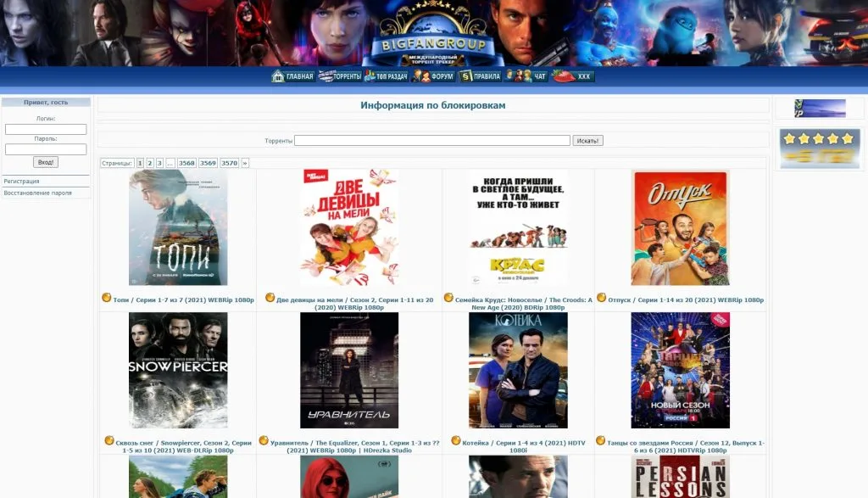Open Информация по блокировкам heading link
Viewport: 868px width, 498px height.
[x=433, y=105]
